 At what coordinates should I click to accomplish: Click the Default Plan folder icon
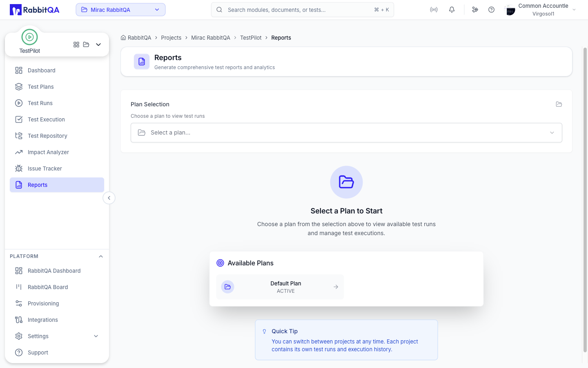tap(227, 287)
